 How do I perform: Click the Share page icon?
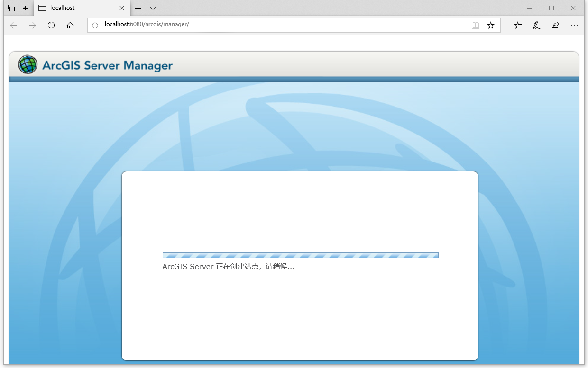click(x=555, y=25)
